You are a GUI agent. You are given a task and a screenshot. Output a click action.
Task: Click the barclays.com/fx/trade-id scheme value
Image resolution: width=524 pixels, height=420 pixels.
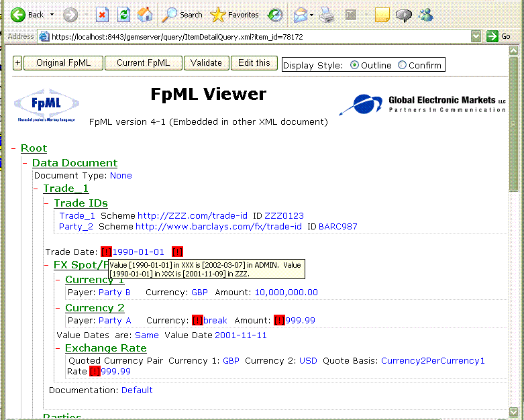tap(219, 227)
